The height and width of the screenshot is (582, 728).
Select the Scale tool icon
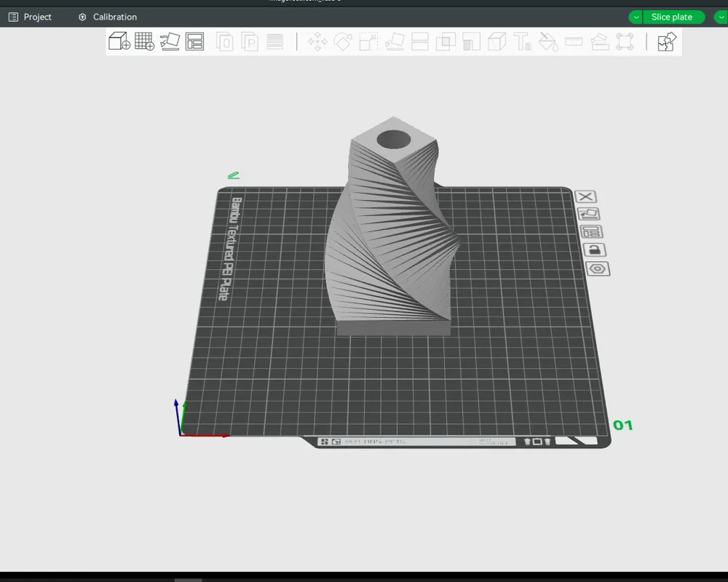tap(368, 41)
